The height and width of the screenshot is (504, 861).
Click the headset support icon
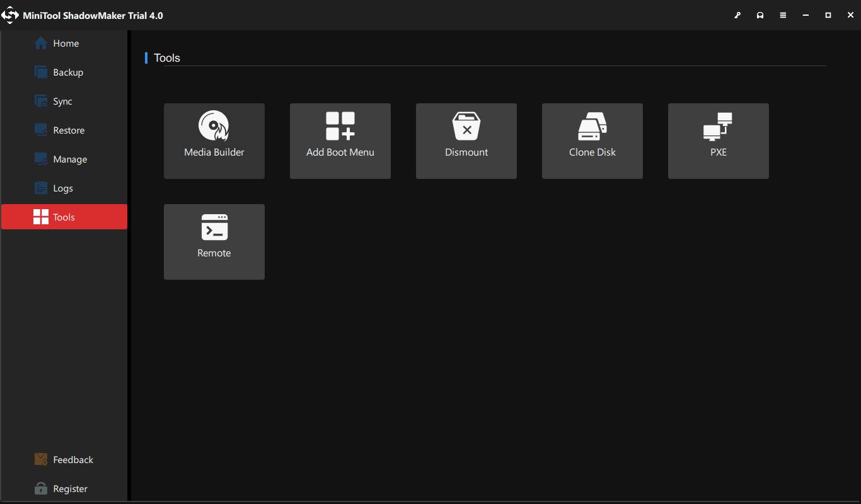click(x=760, y=15)
